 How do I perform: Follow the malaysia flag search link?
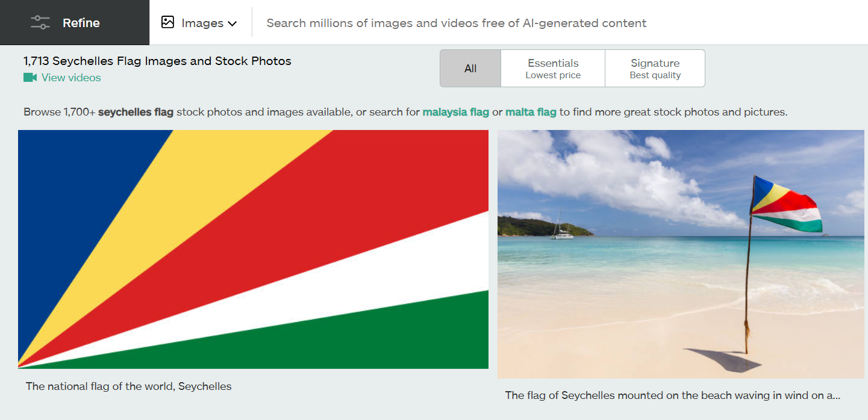456,112
